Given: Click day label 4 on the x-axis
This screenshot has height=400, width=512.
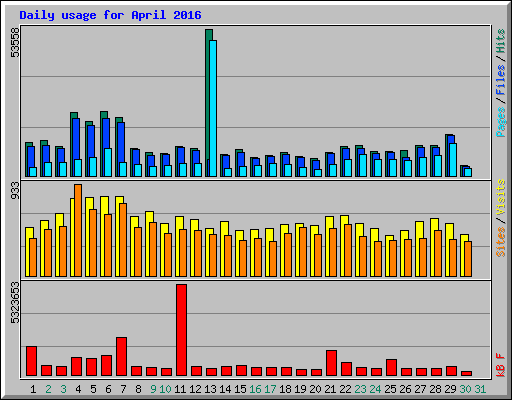Looking at the screenshot, I should click(x=78, y=389).
